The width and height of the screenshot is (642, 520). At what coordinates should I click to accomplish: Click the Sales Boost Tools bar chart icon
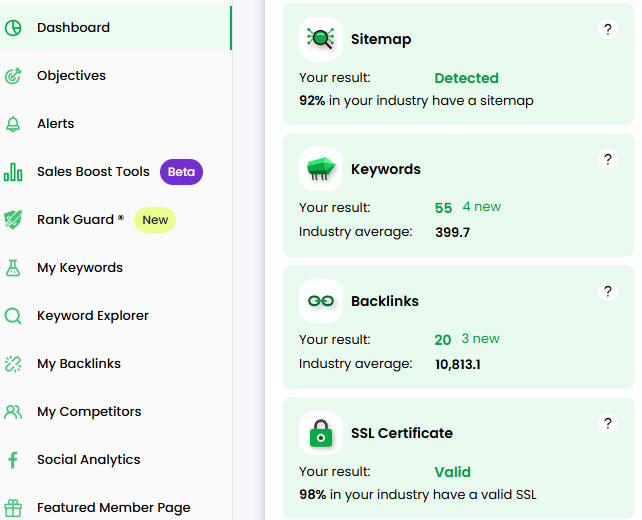(13, 172)
